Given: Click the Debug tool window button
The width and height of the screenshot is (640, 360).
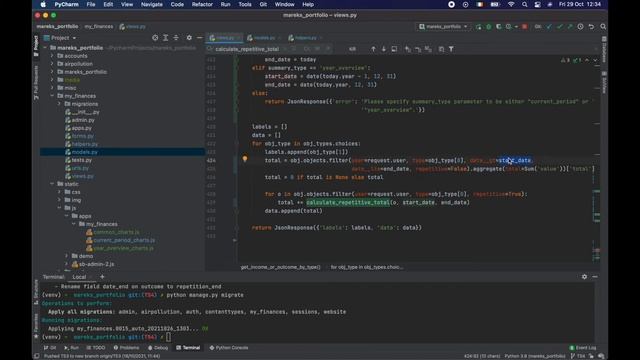Looking at the screenshot, I should (158, 348).
